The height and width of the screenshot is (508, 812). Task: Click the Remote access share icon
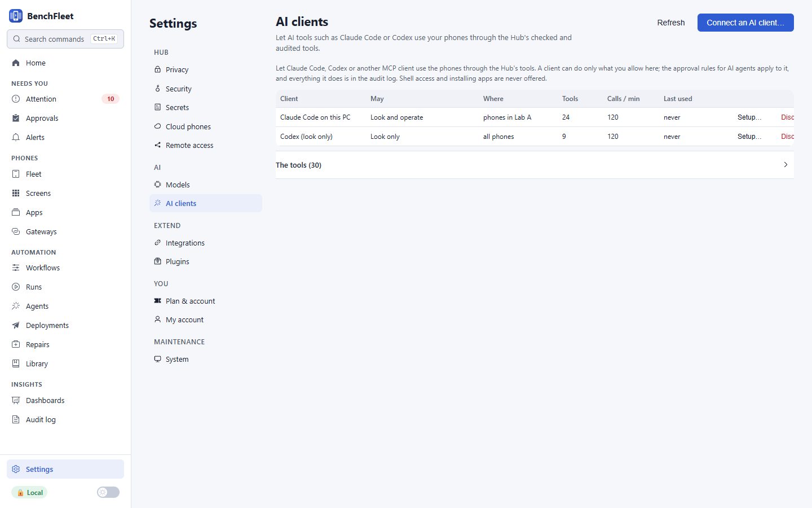point(157,145)
